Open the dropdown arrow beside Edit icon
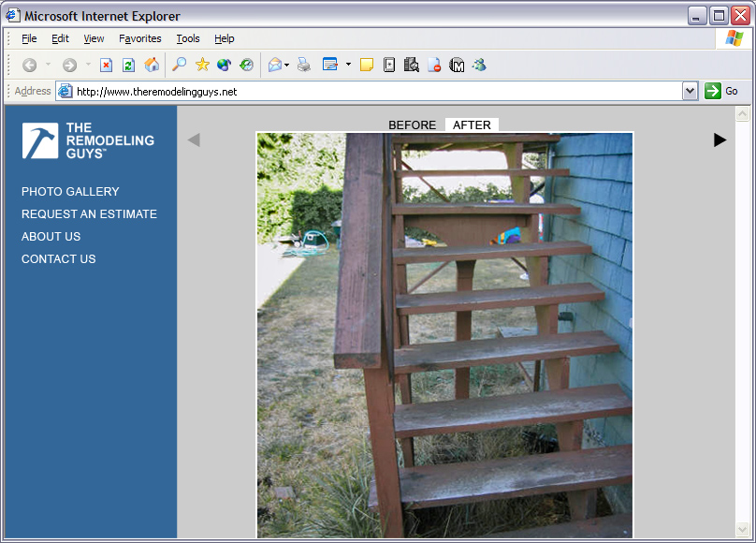The image size is (756, 543). click(x=348, y=65)
